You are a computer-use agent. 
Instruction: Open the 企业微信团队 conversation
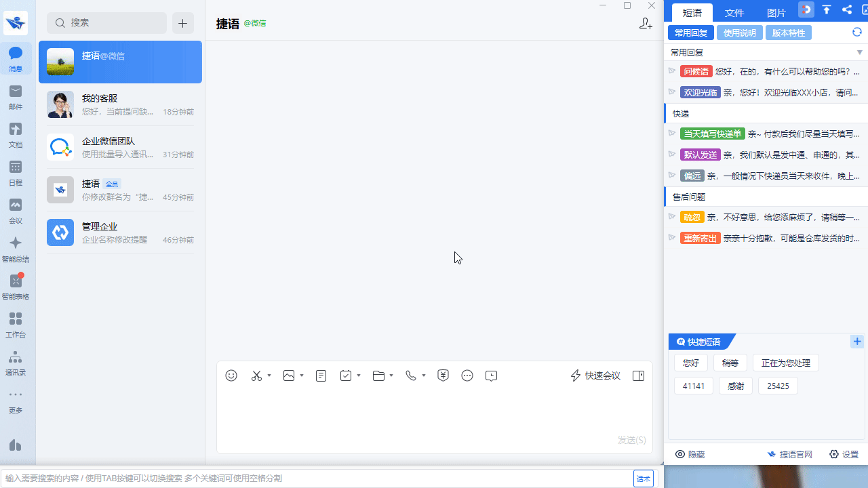pyautogui.click(x=120, y=147)
